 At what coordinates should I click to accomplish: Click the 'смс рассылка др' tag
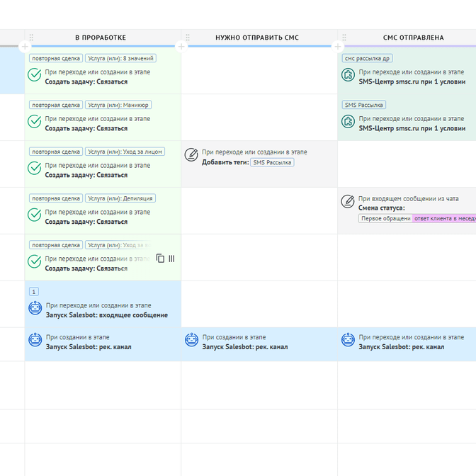click(x=367, y=58)
